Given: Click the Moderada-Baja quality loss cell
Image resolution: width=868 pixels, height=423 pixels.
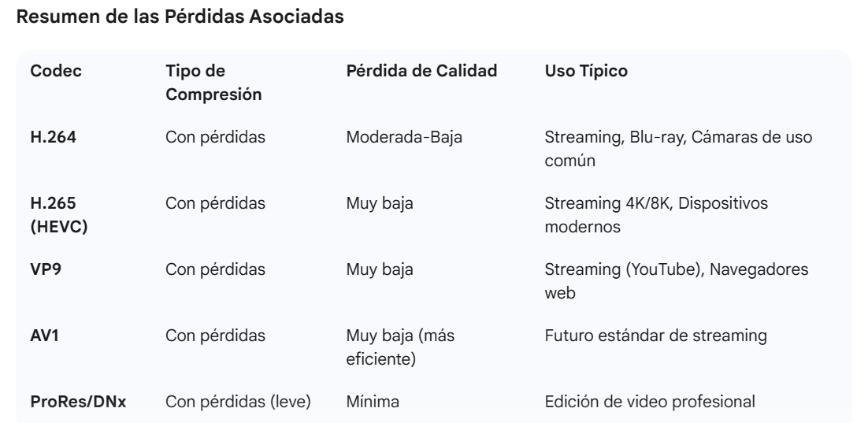Looking at the screenshot, I should [404, 137].
